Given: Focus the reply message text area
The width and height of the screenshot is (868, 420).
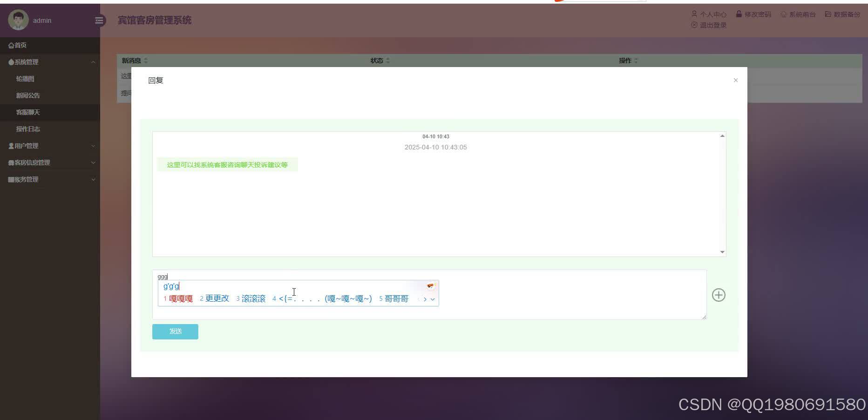Looking at the screenshot, I should click(429, 295).
